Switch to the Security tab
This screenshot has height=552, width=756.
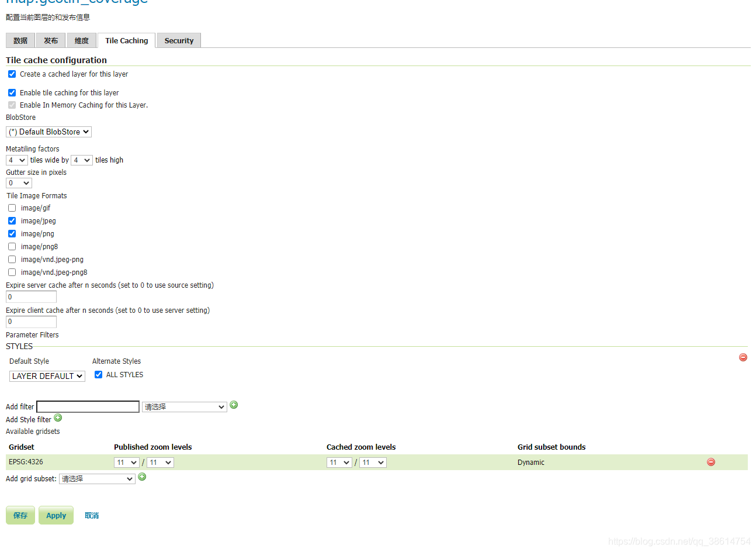coord(179,40)
